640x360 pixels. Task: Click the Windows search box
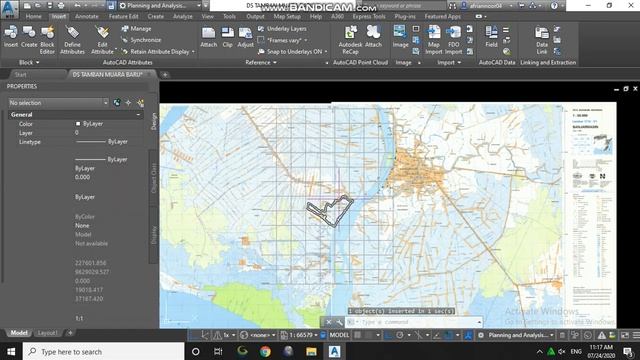(x=104, y=351)
